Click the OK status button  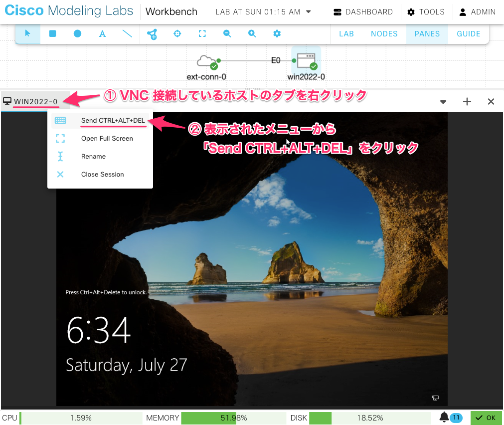click(x=486, y=418)
